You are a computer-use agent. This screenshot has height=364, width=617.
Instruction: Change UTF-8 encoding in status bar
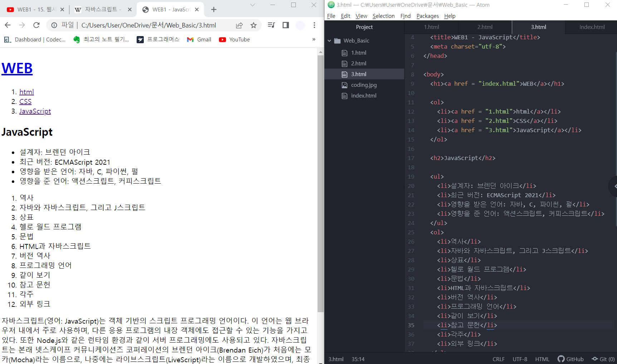[x=520, y=359]
